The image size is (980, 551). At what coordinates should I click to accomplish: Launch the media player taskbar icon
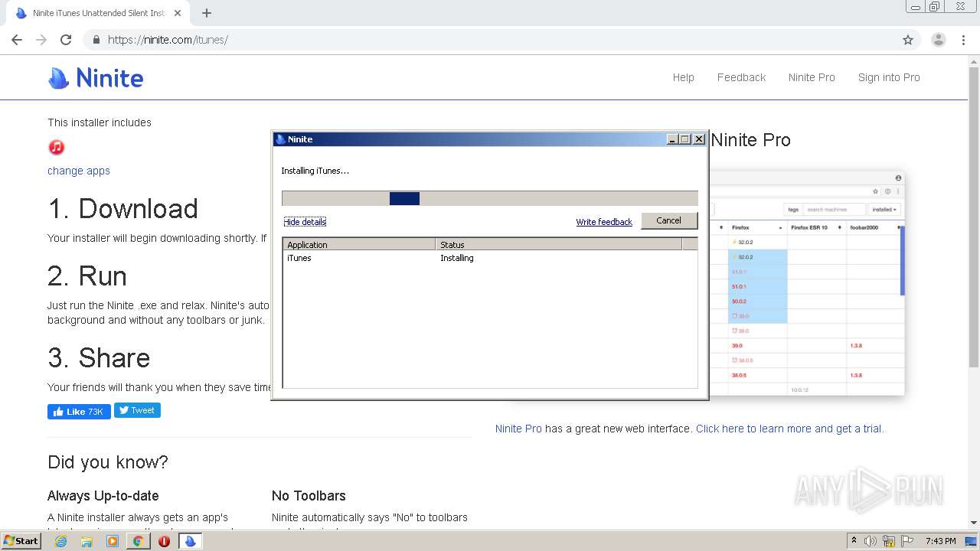tap(113, 541)
